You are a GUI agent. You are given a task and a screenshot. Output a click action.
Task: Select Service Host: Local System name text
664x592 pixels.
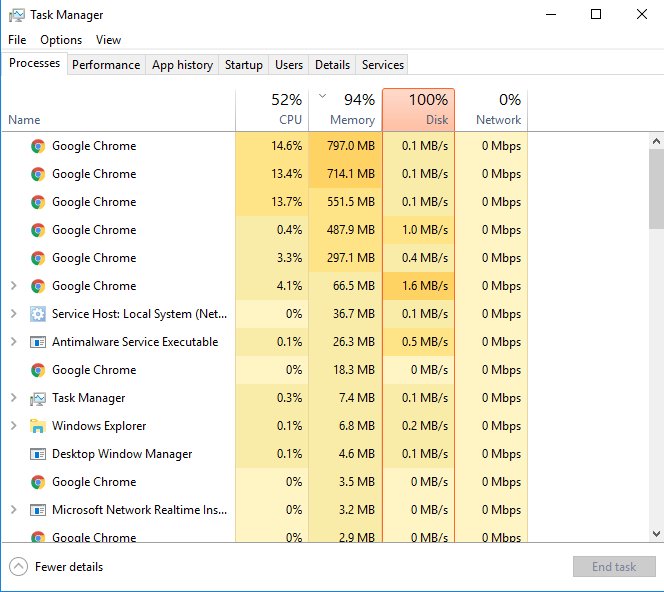point(139,314)
